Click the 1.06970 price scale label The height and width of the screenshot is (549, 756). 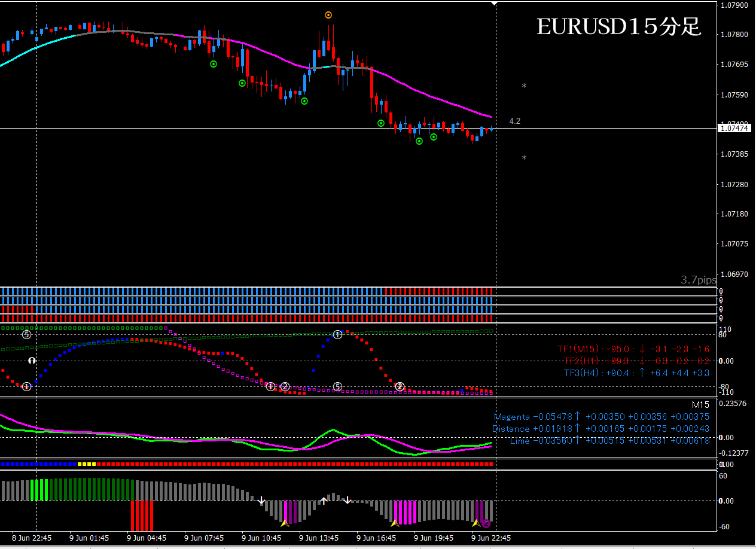click(x=735, y=274)
